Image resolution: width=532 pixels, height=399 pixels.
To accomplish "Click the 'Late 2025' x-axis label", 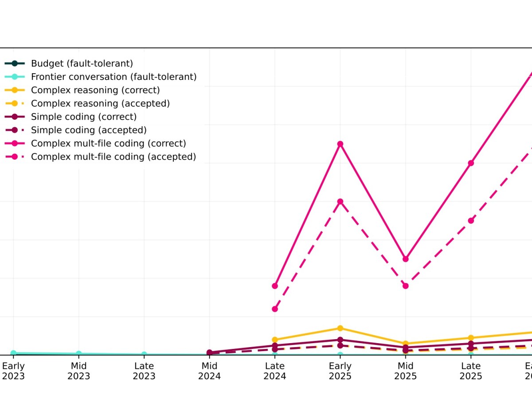I will coord(471,371).
